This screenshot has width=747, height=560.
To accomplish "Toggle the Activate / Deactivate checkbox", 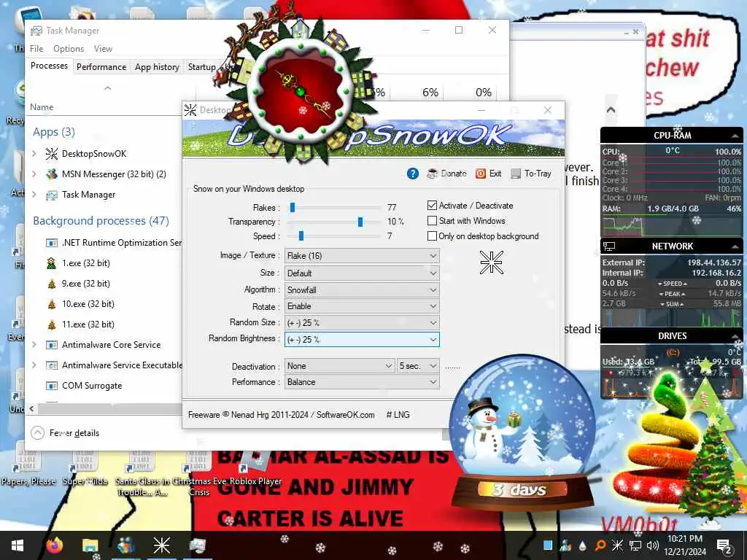I will click(432, 205).
